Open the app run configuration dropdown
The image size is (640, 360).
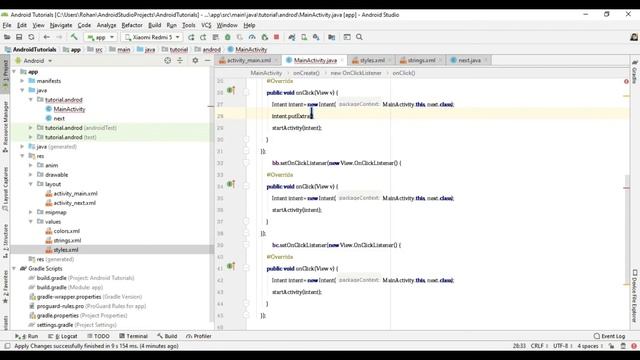(x=100, y=37)
